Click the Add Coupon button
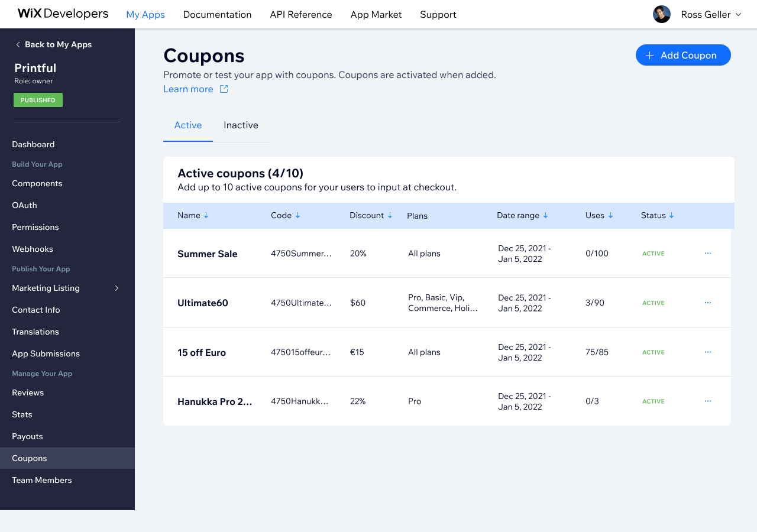The height and width of the screenshot is (532, 757). pos(683,55)
